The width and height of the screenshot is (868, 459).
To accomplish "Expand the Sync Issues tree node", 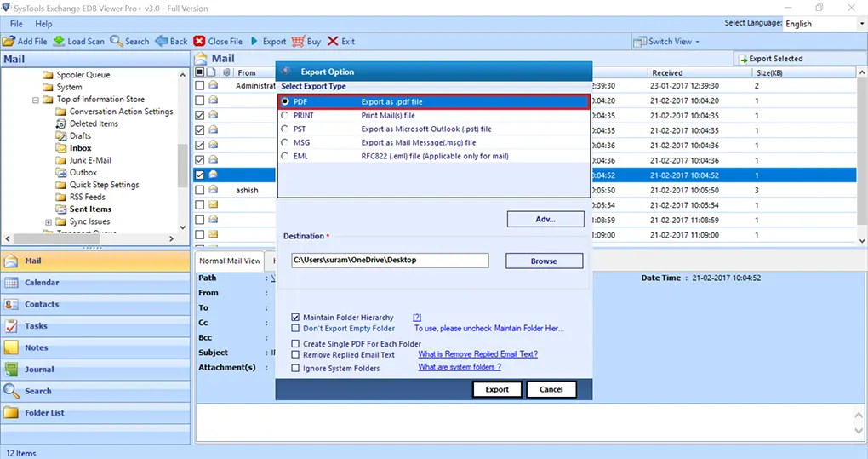I will tap(49, 221).
